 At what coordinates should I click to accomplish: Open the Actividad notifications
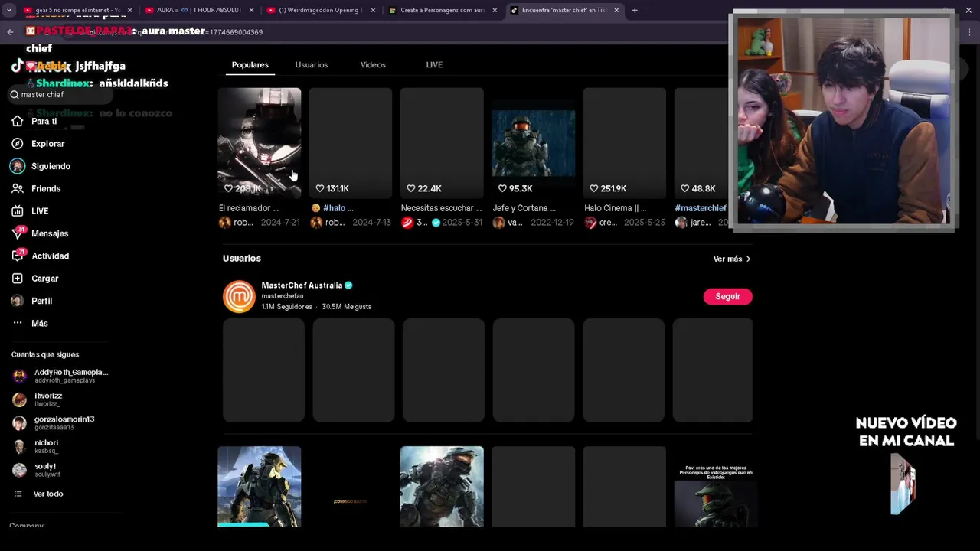(x=40, y=256)
